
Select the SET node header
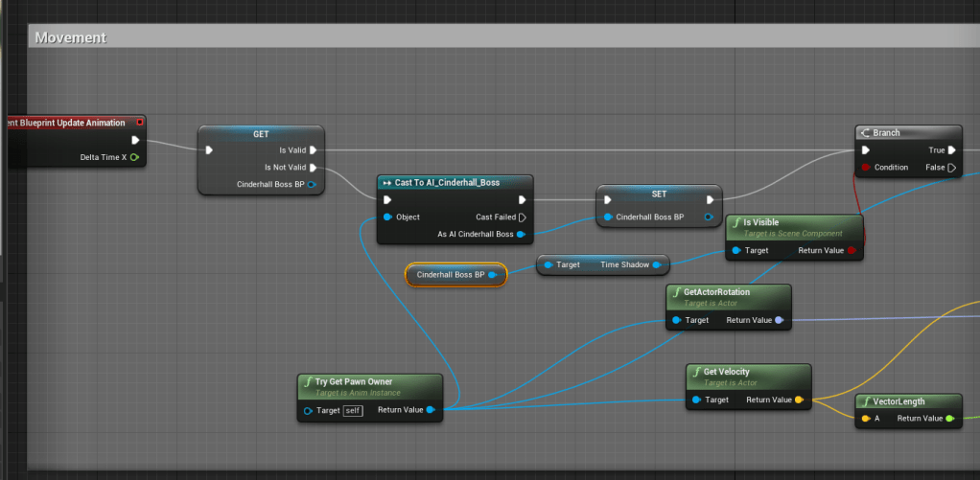coord(659,194)
